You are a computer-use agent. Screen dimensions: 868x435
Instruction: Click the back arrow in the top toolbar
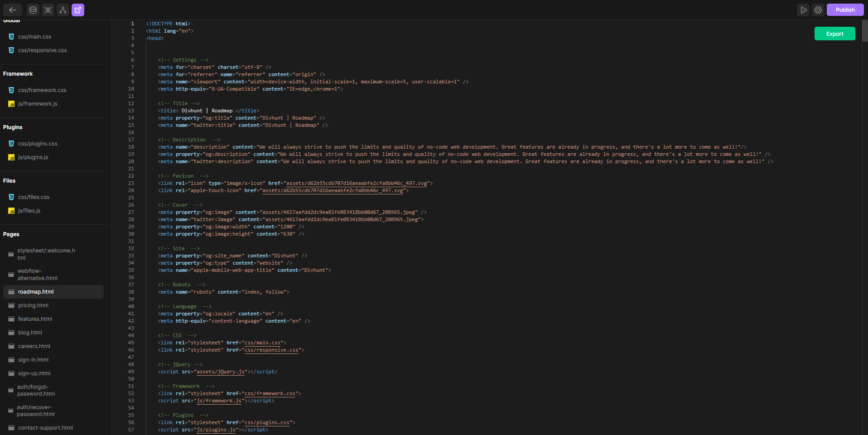12,10
